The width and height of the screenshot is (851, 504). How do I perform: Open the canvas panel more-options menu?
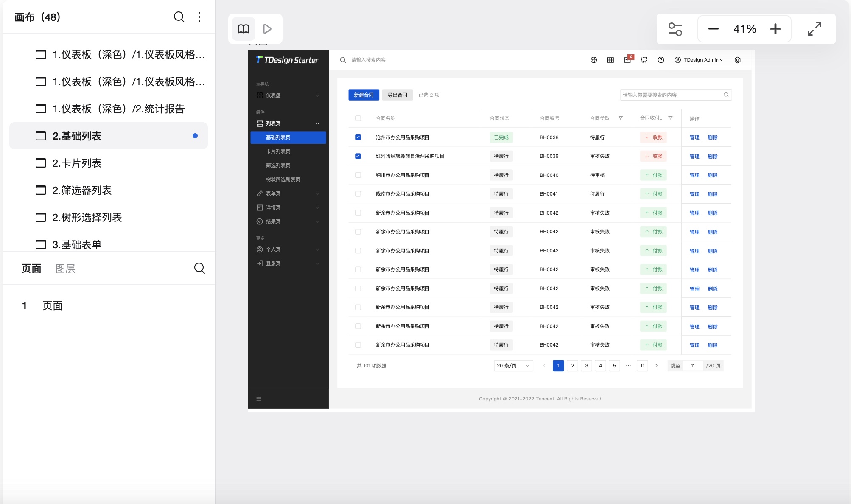(x=199, y=17)
